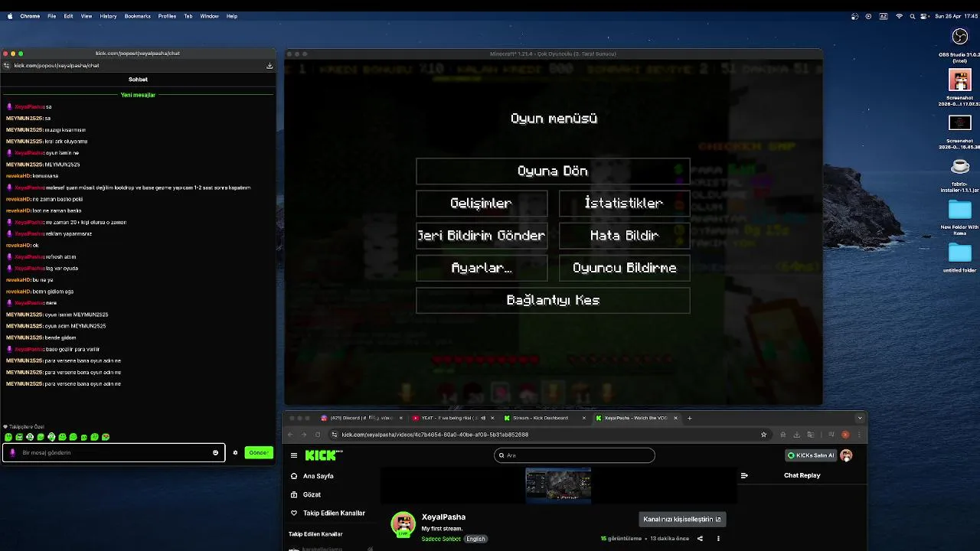Open chat settings gear beside Gönder
Screen dimensions: 980x551
click(235, 452)
